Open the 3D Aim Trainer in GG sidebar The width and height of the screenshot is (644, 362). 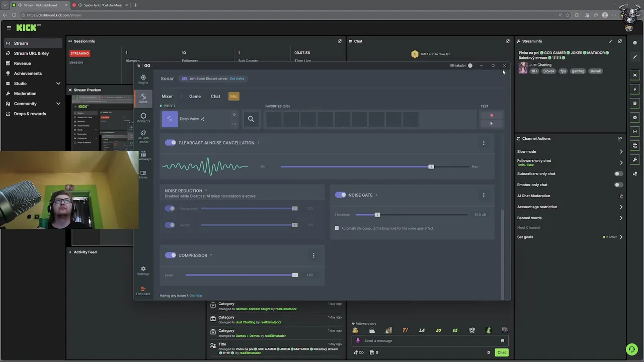point(143,137)
